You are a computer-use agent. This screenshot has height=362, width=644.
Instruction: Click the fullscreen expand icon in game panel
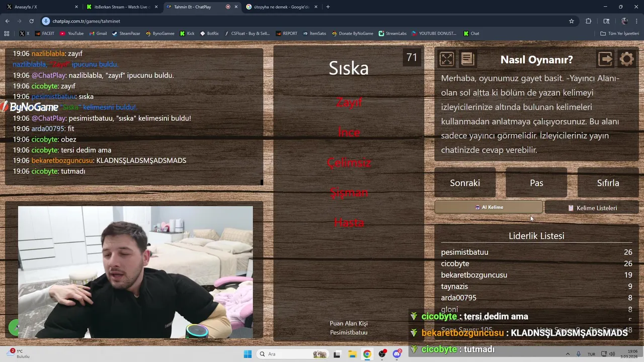tap(447, 59)
